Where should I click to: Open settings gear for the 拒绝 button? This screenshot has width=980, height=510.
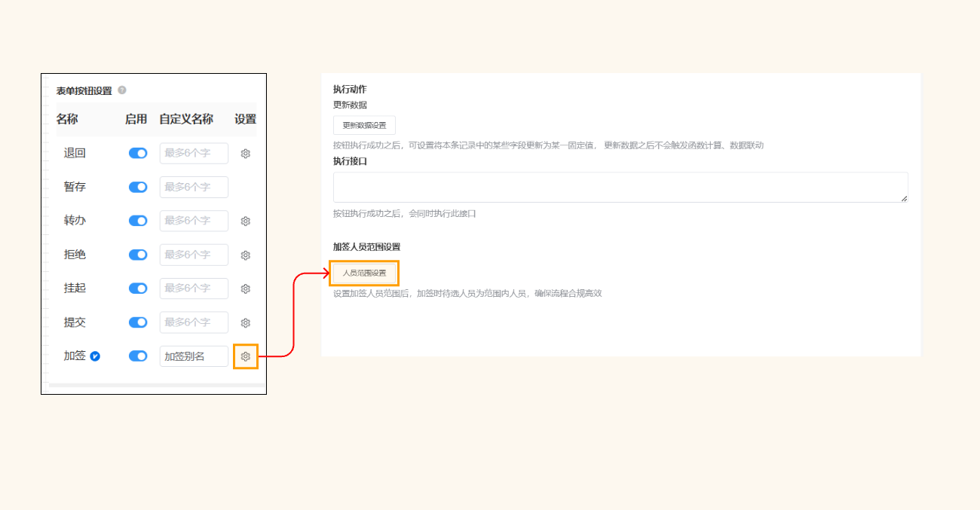[x=245, y=255]
